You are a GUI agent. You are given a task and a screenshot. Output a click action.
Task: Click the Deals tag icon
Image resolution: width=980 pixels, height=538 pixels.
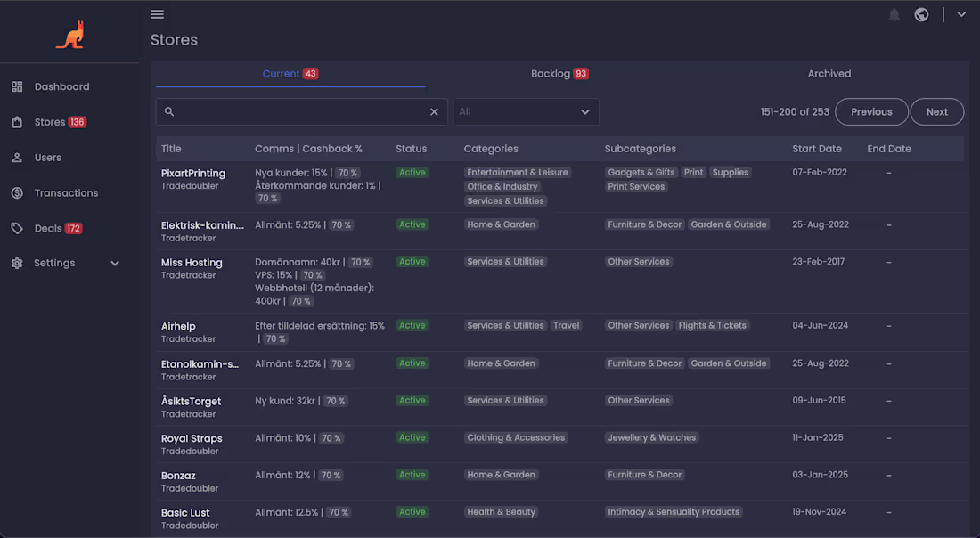point(17,228)
